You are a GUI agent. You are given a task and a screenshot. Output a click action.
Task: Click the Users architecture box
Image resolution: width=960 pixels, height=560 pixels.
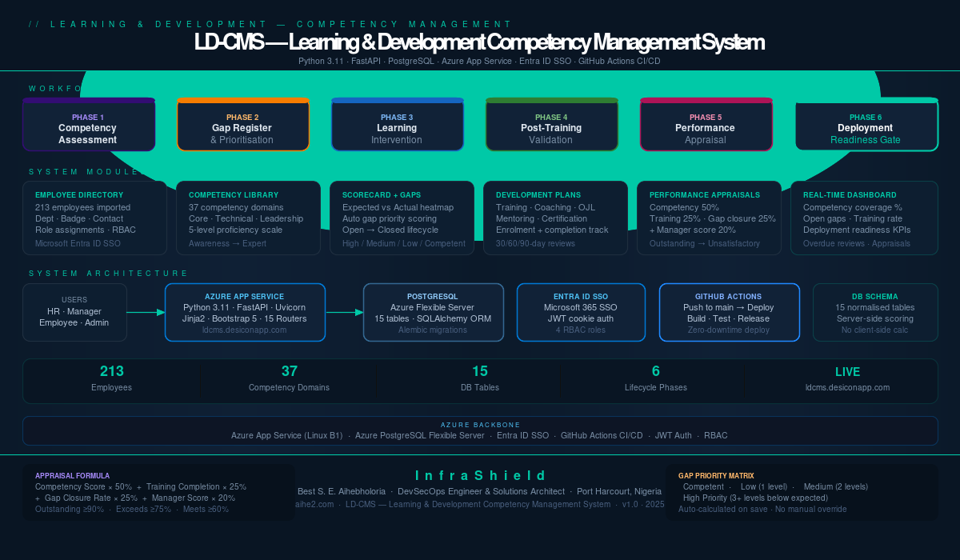tap(74, 312)
